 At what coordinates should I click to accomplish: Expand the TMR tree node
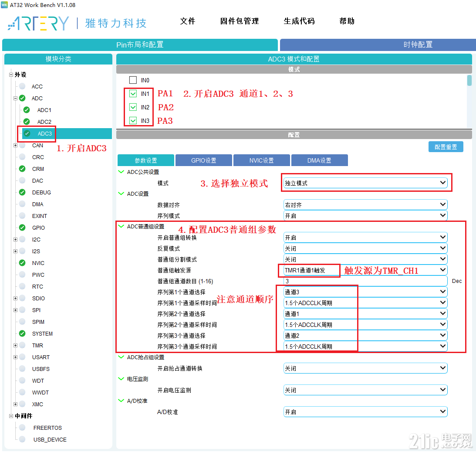pyautogui.click(x=16, y=345)
